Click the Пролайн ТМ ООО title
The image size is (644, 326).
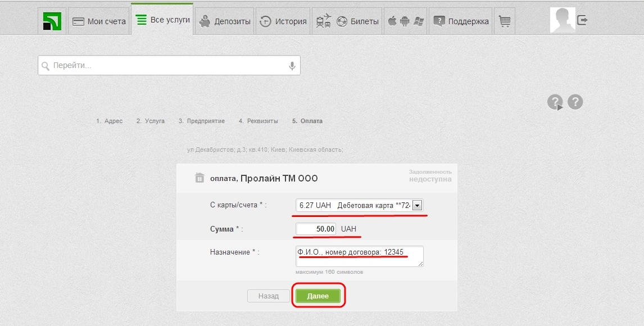(x=279, y=178)
